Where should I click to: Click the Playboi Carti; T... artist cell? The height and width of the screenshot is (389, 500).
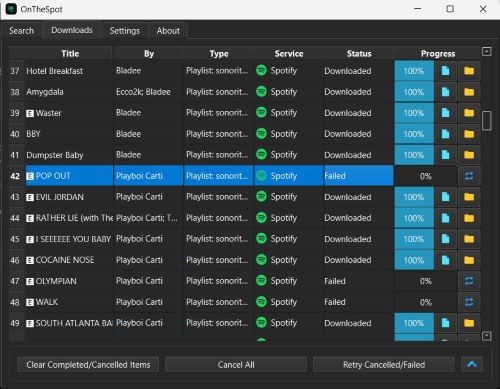click(148, 218)
